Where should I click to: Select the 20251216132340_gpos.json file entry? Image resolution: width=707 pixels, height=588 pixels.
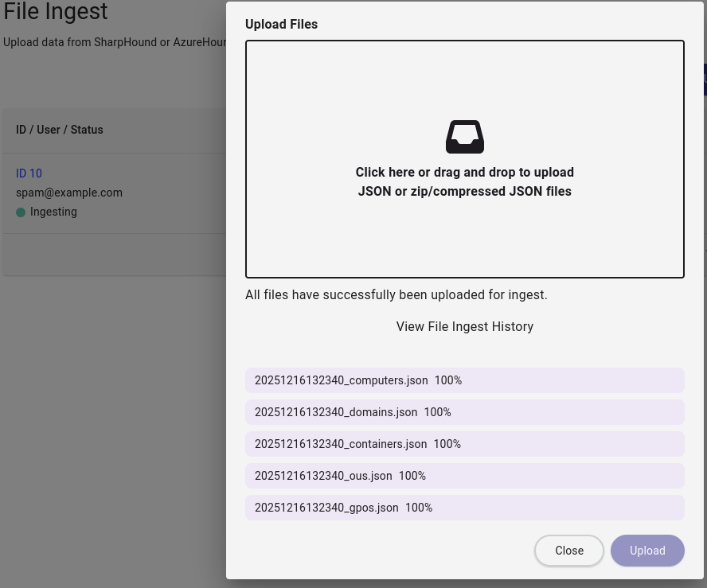click(326, 508)
